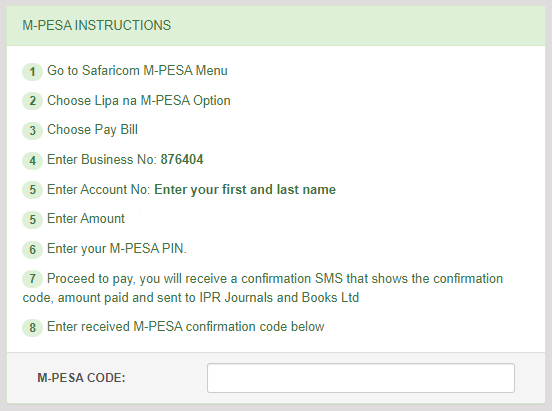Click the step 2 number badge
This screenshot has width=552, height=411.
(x=32, y=101)
